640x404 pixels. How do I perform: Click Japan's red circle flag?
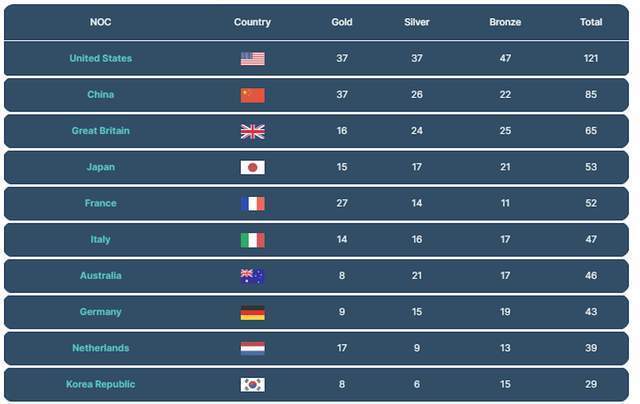(253, 167)
